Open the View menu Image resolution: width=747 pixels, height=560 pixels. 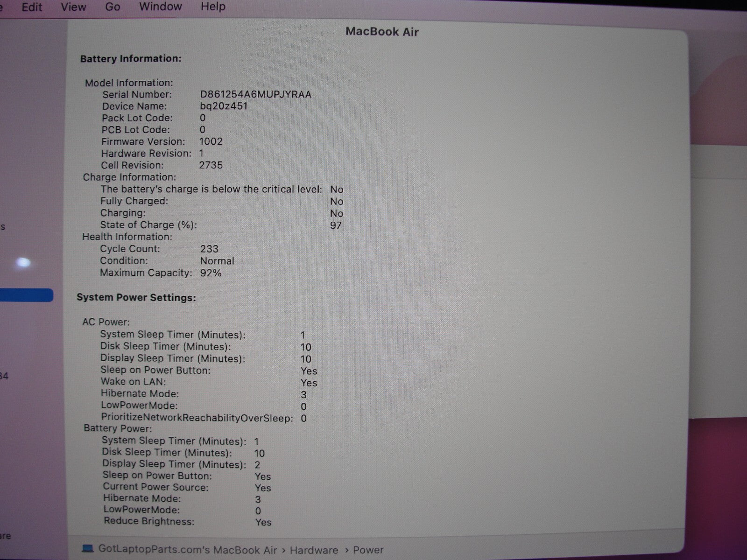point(73,7)
